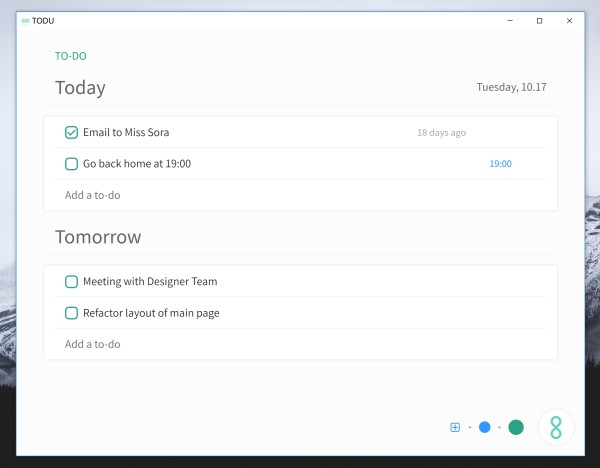This screenshot has height=468, width=600.
Task: Click the grid plus icon at bottom
Action: point(455,427)
